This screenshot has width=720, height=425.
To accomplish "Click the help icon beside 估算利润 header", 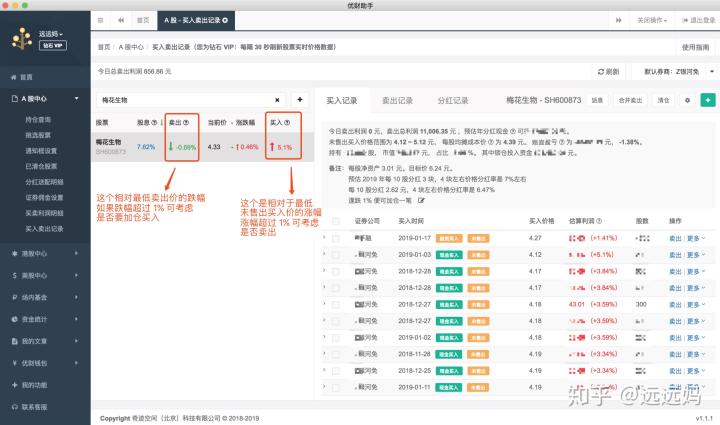I will 599,221.
